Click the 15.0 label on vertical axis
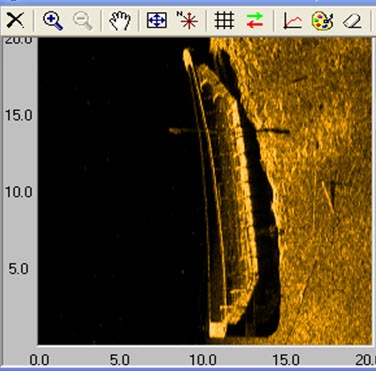376x371 pixels. click(19, 115)
